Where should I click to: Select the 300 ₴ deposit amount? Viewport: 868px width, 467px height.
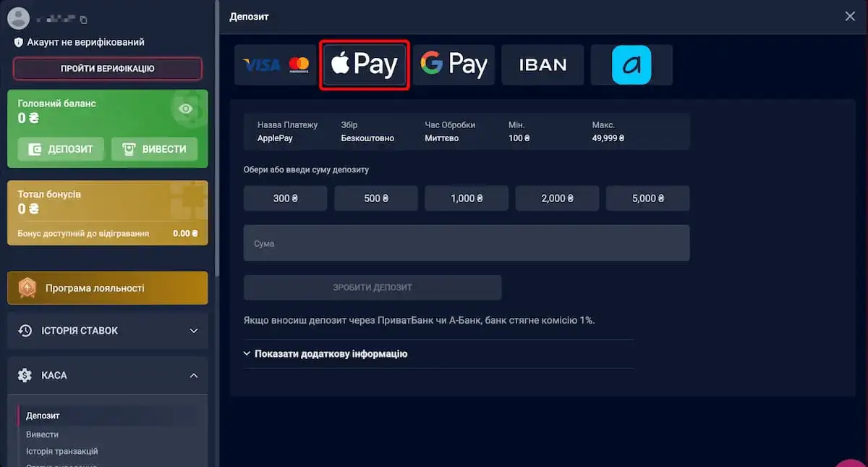click(285, 198)
